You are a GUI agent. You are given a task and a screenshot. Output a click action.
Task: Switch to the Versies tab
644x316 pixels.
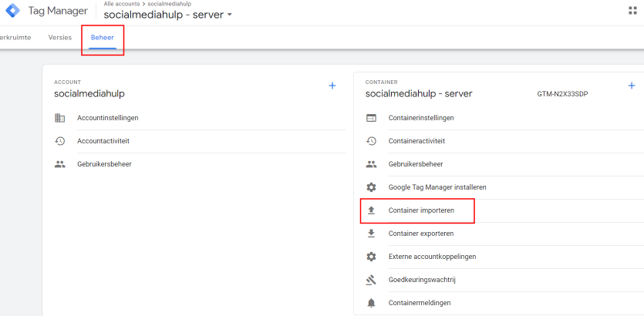point(59,37)
